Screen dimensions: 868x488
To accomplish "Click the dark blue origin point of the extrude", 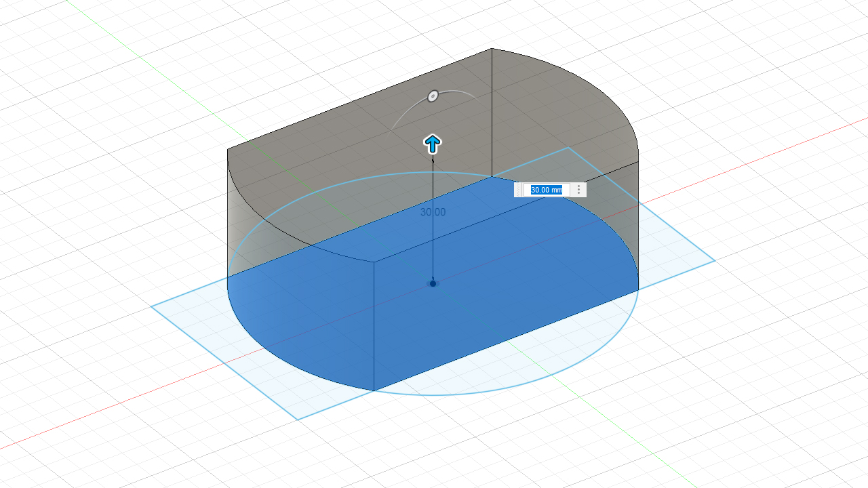I will 433,283.
